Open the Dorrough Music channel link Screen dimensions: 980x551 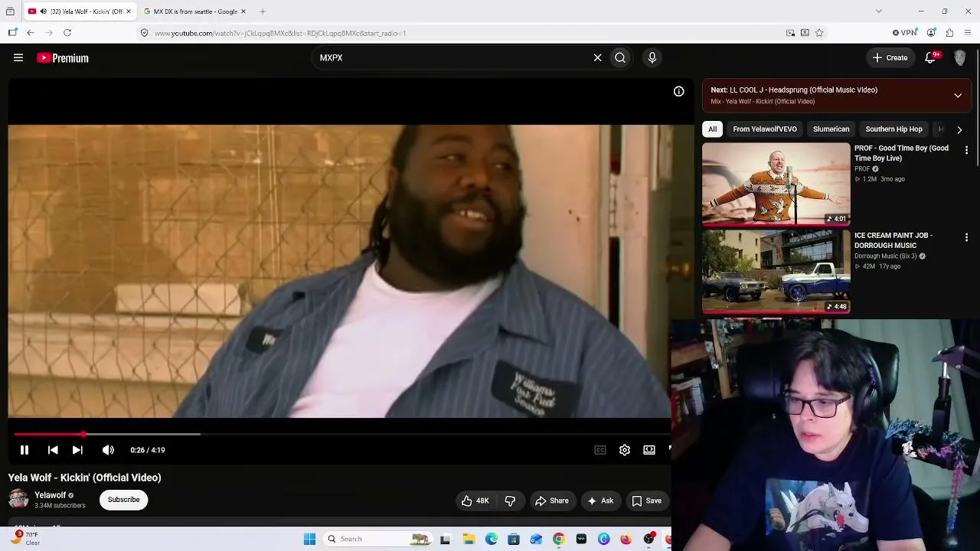[885, 256]
